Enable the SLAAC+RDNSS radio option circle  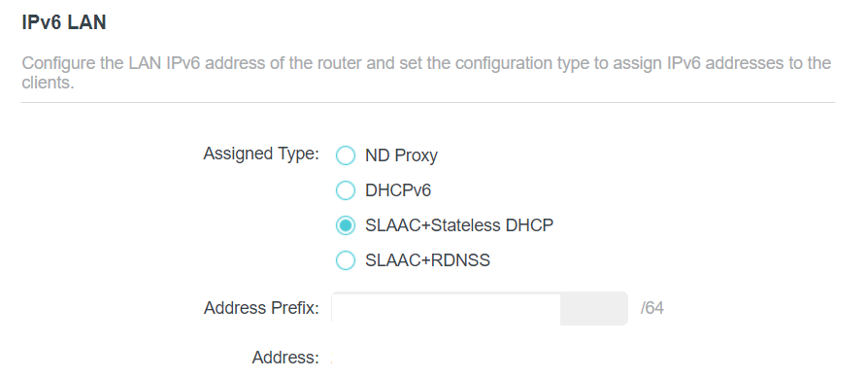(346, 260)
